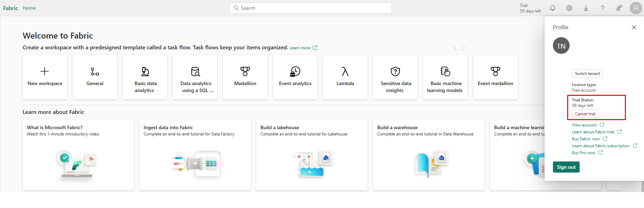644x208 pixels.
Task: Click the Buy Pro now link
Action: [587, 153]
